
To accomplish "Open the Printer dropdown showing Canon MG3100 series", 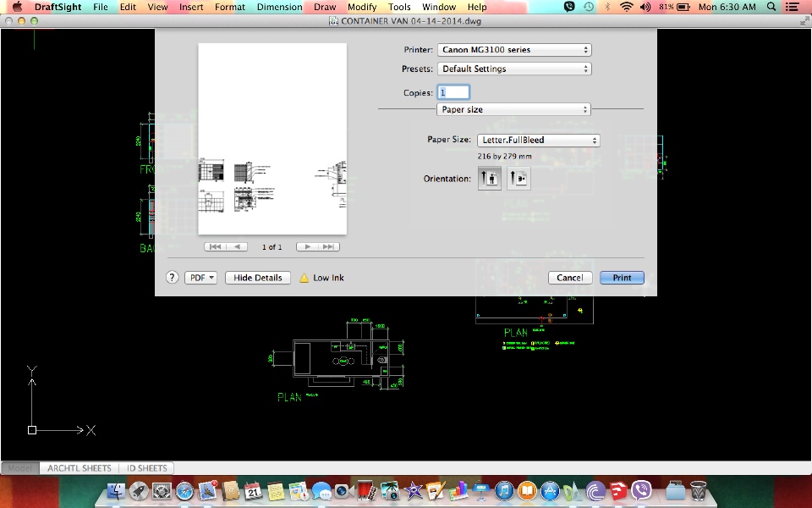I will pos(514,50).
